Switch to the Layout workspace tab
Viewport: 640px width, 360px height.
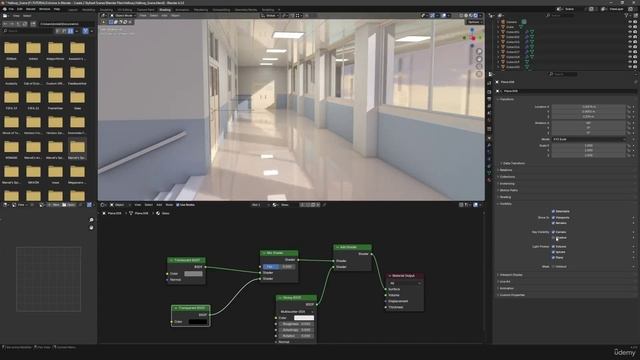73,10
